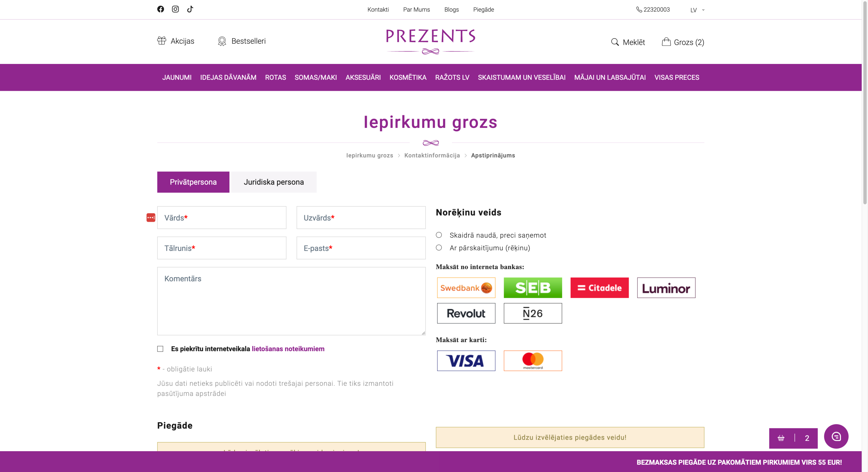Viewport: 868px width, 472px height.
Task: Switch to the Juridiska persona tab
Action: [274, 182]
